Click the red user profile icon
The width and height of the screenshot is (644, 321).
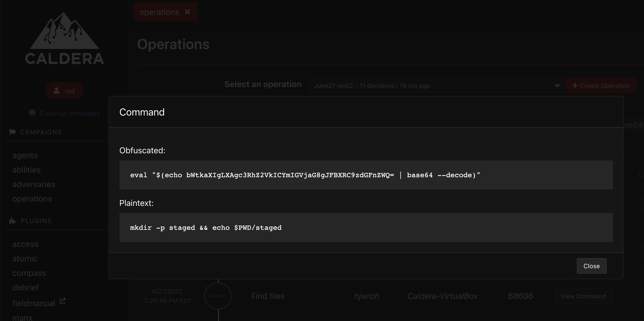[56, 91]
